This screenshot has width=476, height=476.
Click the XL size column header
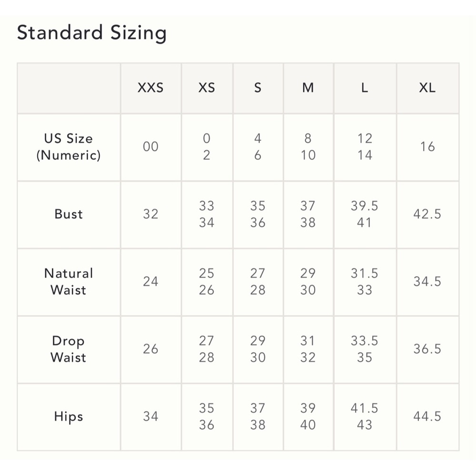point(427,88)
